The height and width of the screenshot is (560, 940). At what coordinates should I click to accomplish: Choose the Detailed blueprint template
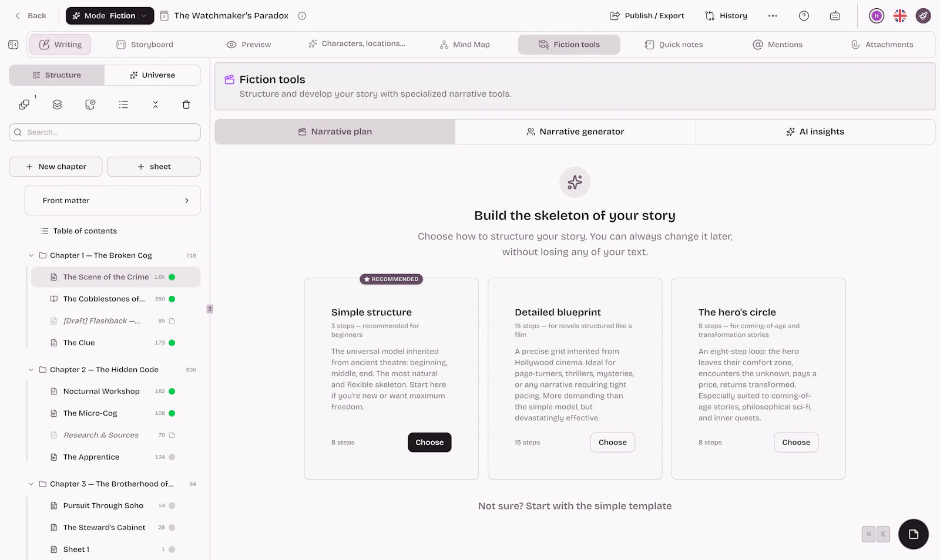tap(613, 443)
